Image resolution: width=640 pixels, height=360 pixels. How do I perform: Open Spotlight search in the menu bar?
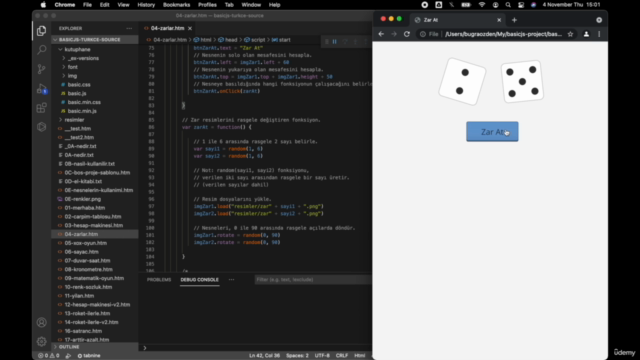(x=508, y=5)
